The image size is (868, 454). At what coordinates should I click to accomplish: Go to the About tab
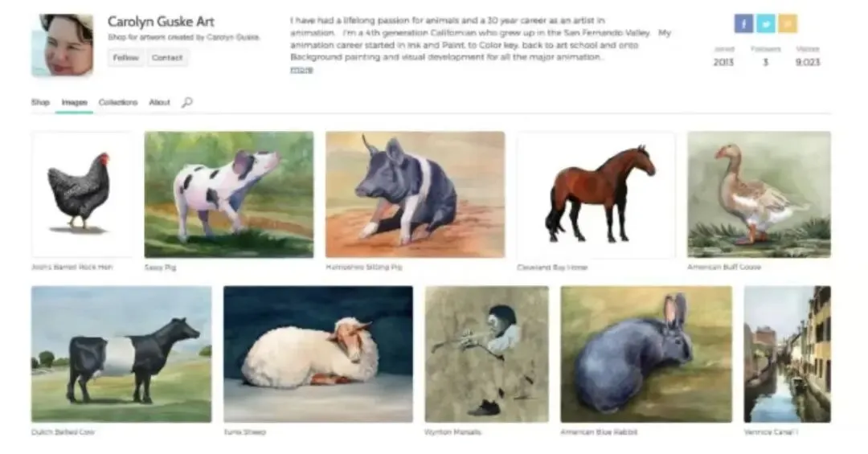[159, 102]
